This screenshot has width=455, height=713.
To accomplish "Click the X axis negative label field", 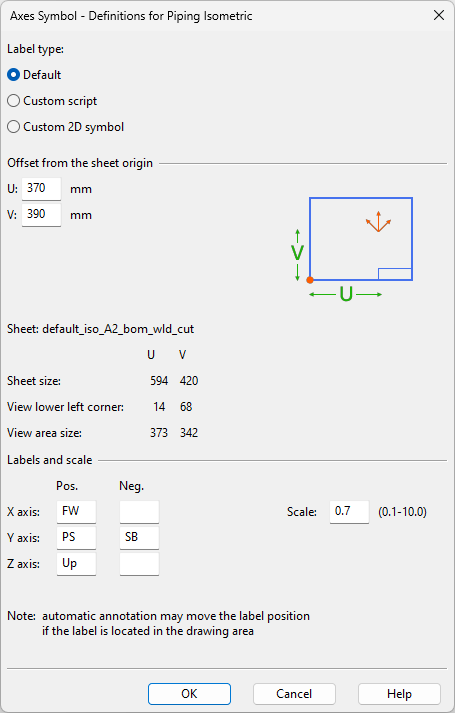I will 139,512.
